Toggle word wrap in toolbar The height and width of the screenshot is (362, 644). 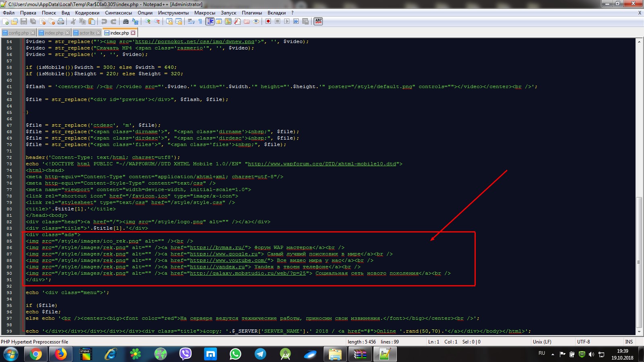[191, 21]
